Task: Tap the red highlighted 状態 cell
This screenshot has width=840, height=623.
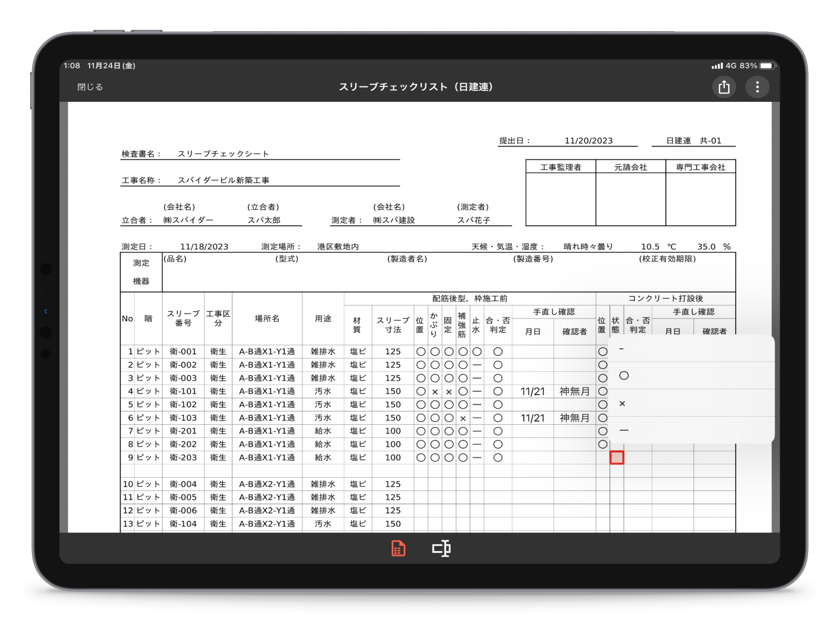Action: 617,458
